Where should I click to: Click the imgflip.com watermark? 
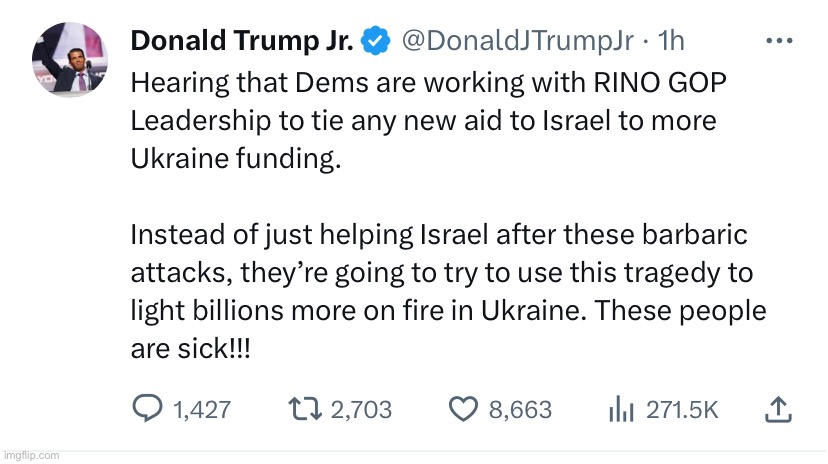(32, 456)
